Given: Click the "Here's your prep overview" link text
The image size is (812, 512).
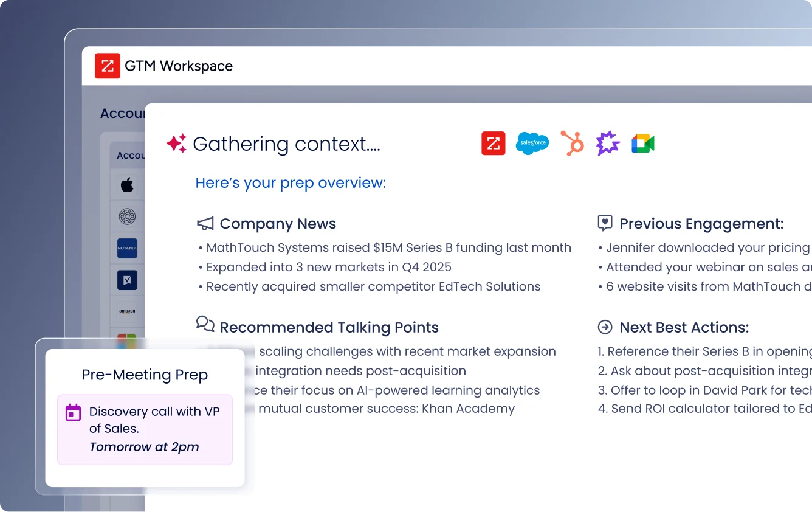Looking at the screenshot, I should coord(291,183).
